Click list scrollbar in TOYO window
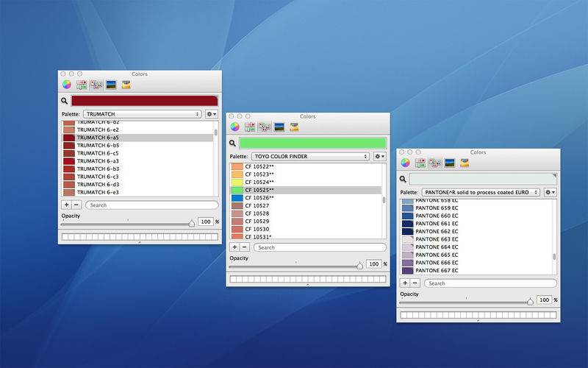Image resolution: width=588 pixels, height=368 pixels. 384,200
